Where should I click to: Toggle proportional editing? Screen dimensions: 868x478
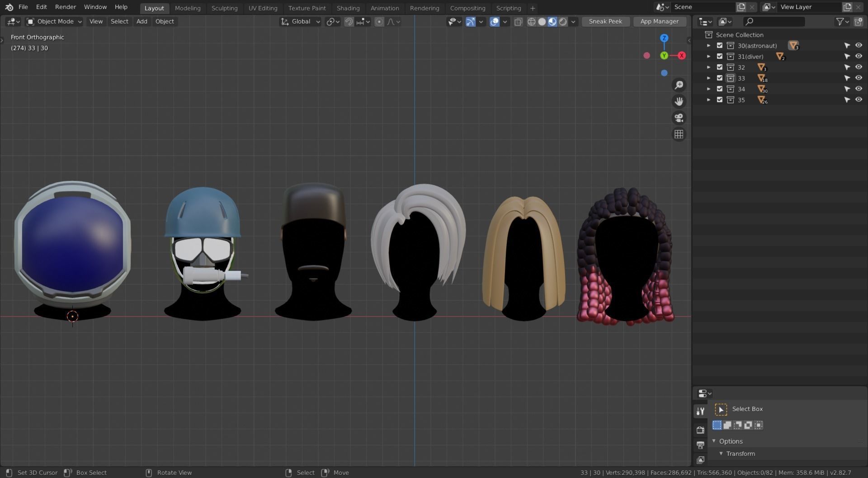[379, 22]
